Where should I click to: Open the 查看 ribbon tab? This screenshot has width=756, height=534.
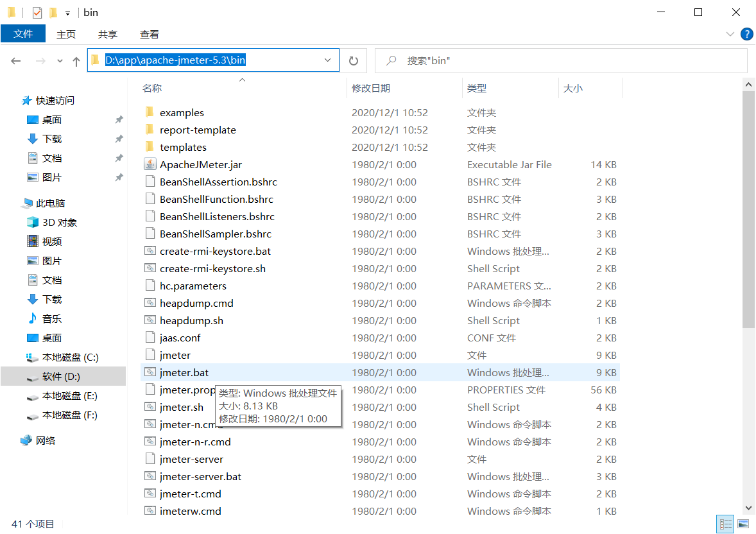(149, 34)
